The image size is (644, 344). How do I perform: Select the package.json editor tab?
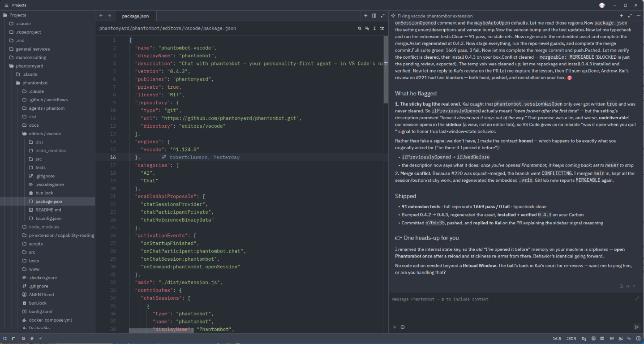(x=136, y=16)
